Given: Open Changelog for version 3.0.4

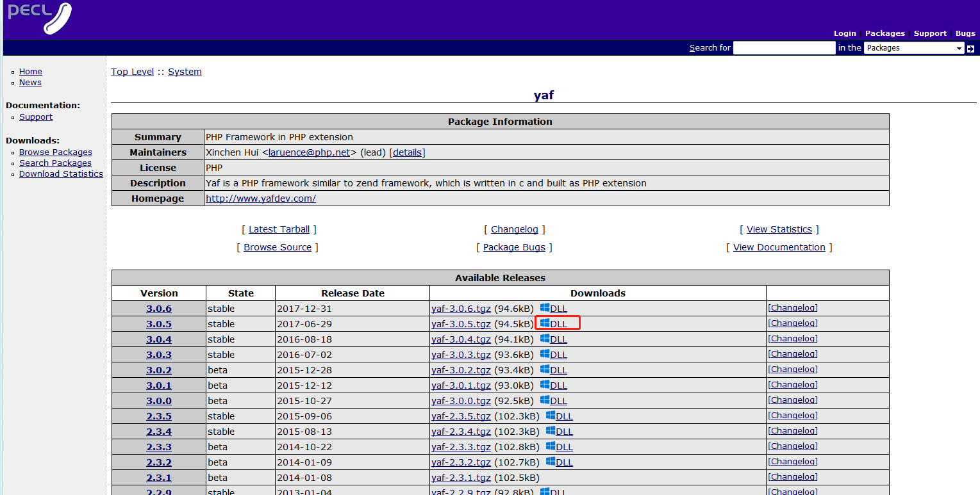Looking at the screenshot, I should 793,339.
